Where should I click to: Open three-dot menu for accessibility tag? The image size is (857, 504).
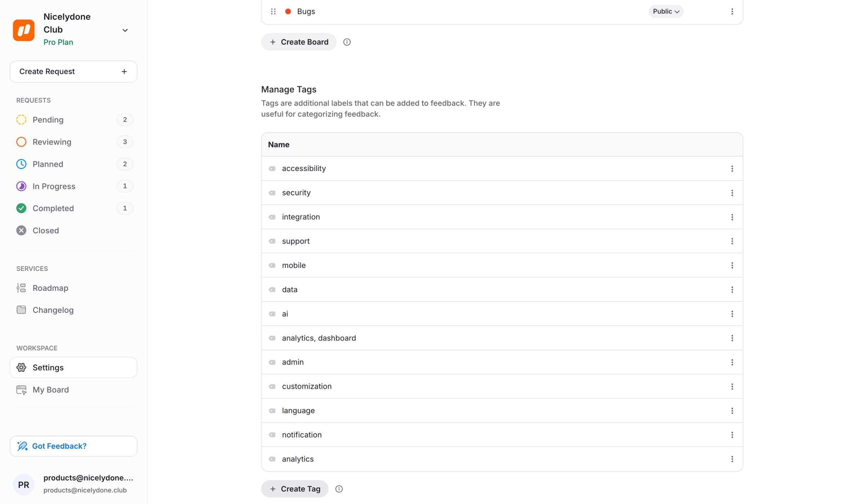click(732, 168)
